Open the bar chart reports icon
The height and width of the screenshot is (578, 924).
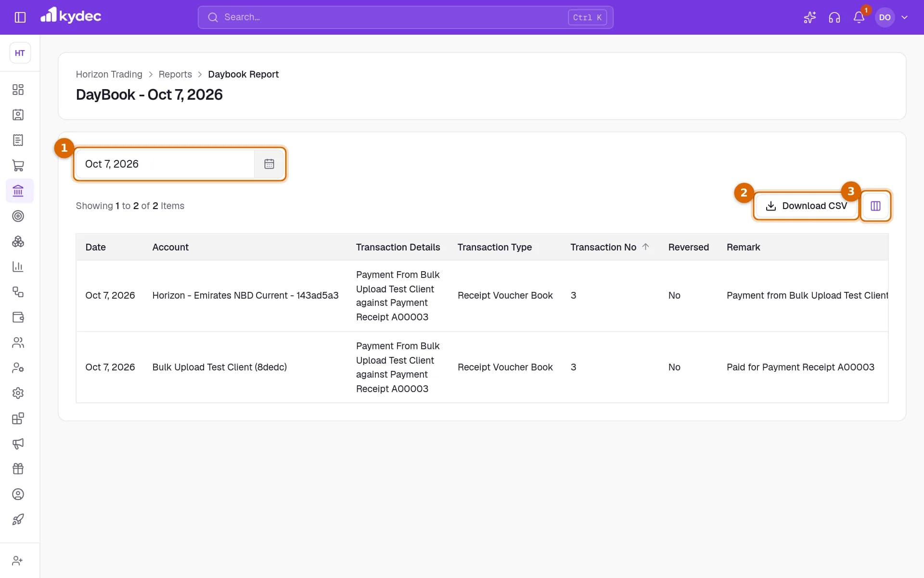[18, 266]
